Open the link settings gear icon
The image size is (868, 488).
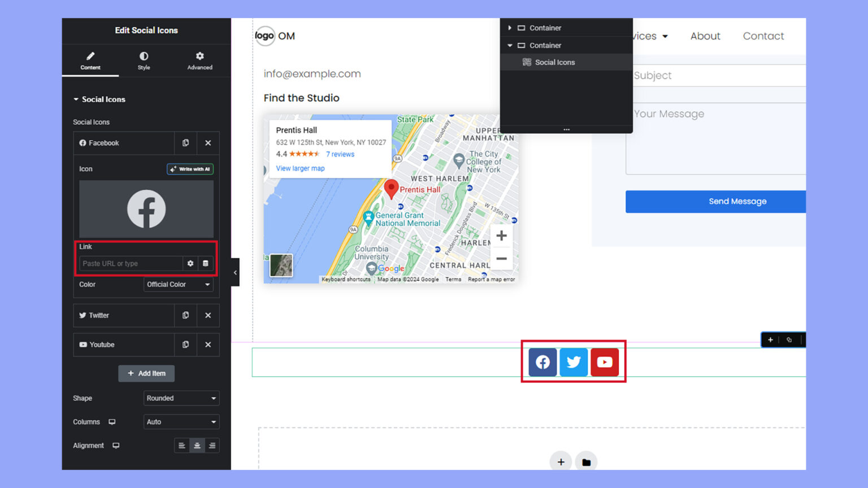click(x=190, y=263)
